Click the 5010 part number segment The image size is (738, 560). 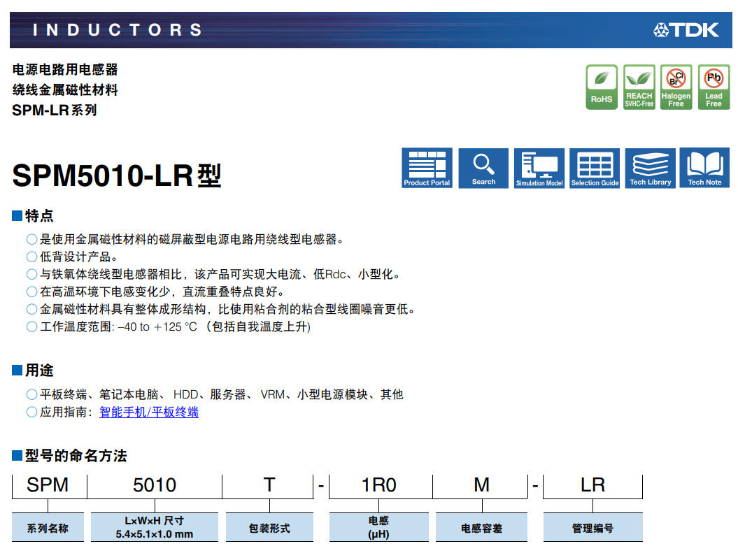point(155,485)
